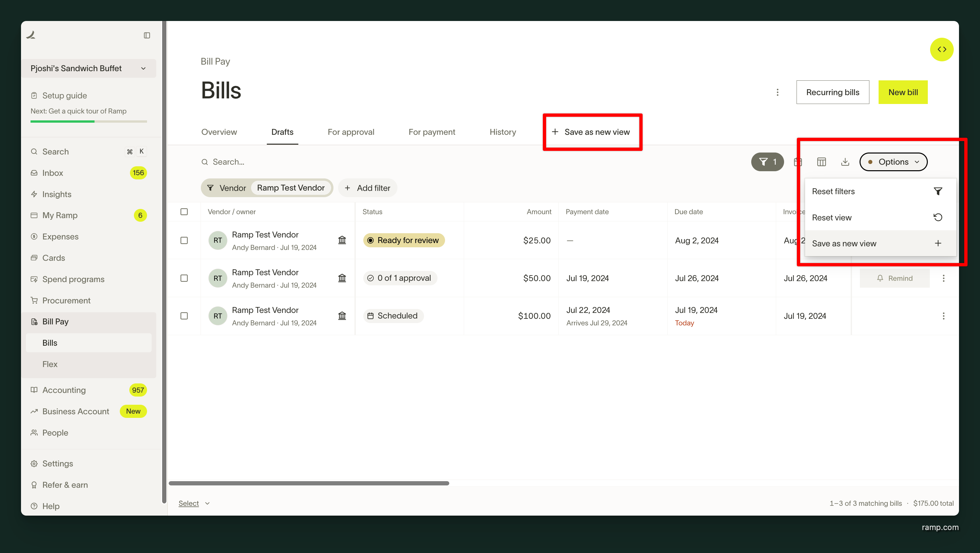Viewport: 980px width, 553px height.
Task: Click RT avatar on the Ready for review row
Action: 218,240
